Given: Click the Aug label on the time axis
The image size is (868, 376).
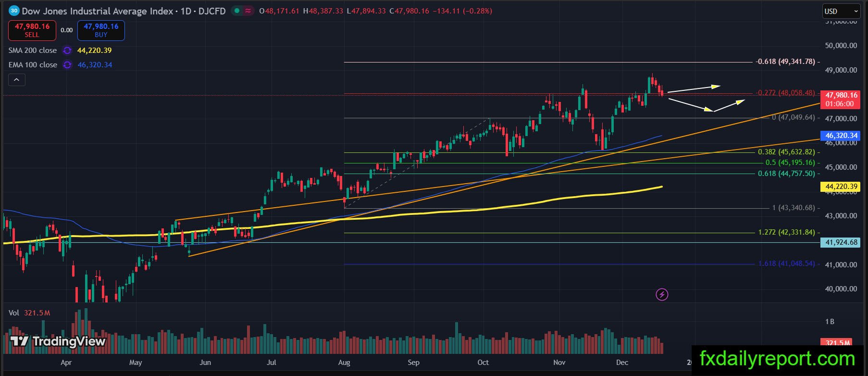Looking at the screenshot, I should [344, 363].
